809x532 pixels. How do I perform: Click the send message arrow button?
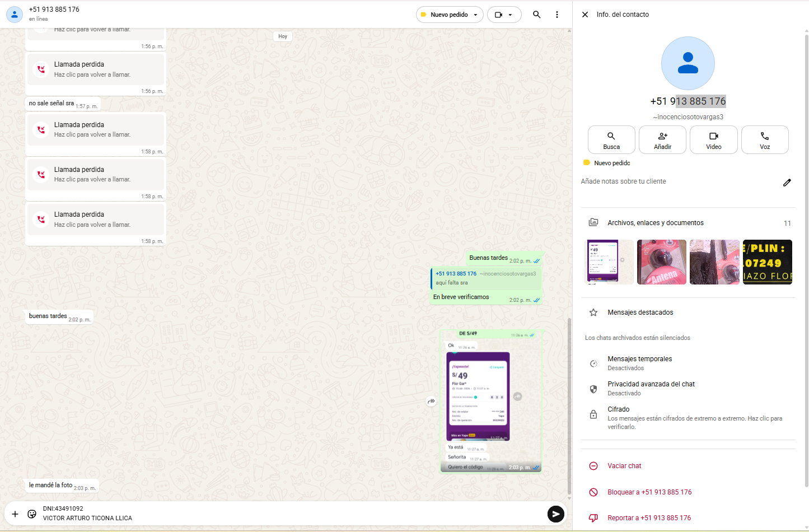[555, 514]
